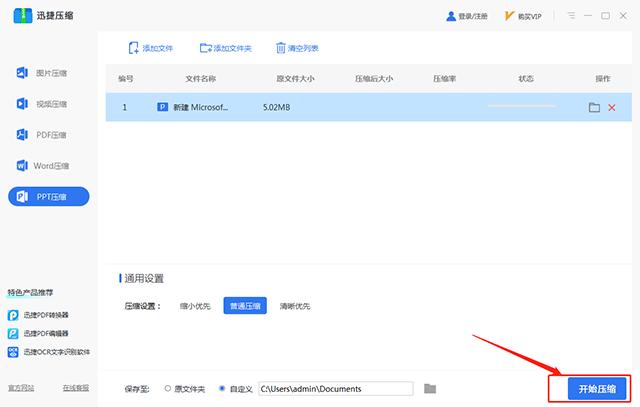The height and width of the screenshot is (407, 640).
Task: Click the 压缩率 column header
Action: (444, 78)
